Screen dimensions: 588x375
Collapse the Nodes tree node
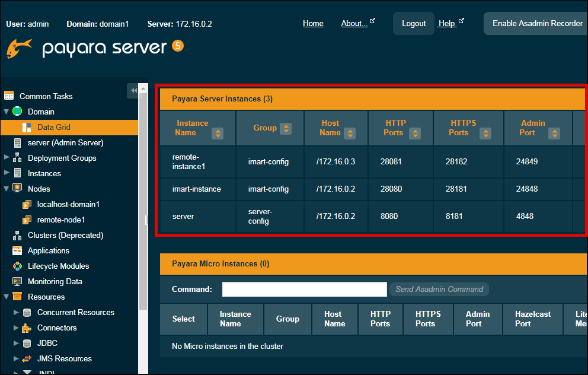coord(7,189)
